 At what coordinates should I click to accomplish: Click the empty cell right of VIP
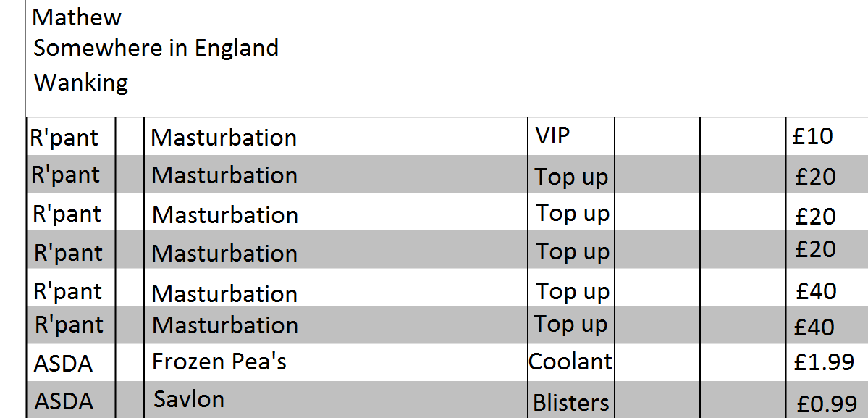pyautogui.click(x=657, y=136)
